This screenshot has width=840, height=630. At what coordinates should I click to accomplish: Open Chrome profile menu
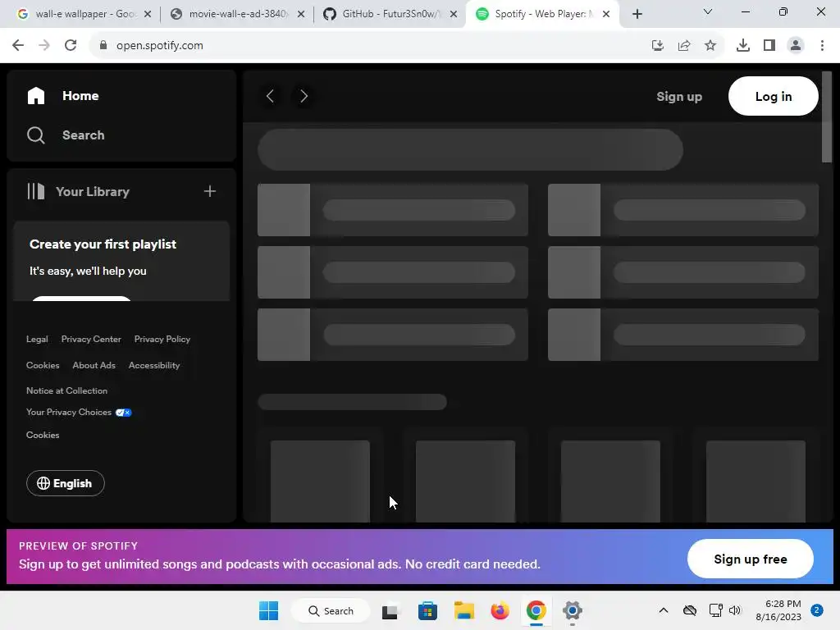[796, 46]
